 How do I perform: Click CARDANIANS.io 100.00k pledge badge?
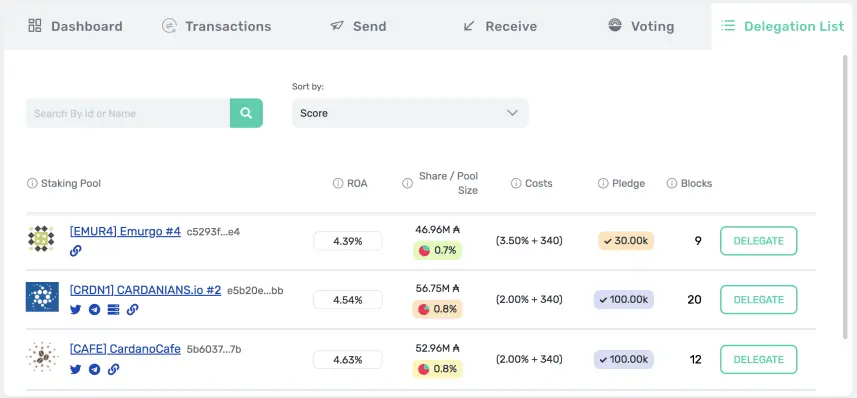tap(624, 300)
